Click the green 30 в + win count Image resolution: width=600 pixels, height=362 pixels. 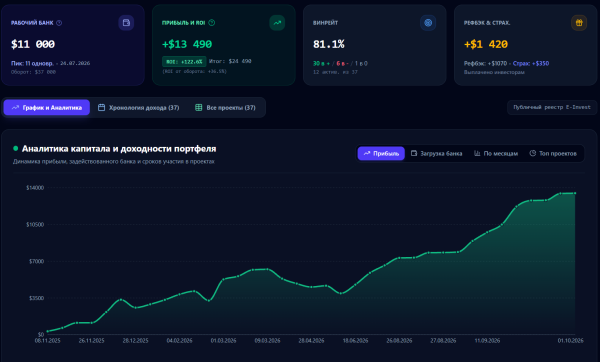pyautogui.click(x=321, y=64)
